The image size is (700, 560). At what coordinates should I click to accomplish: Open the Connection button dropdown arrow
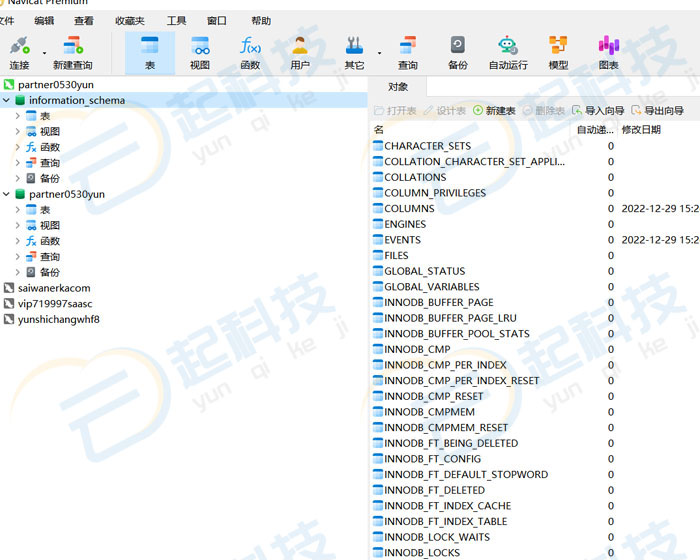point(44,53)
